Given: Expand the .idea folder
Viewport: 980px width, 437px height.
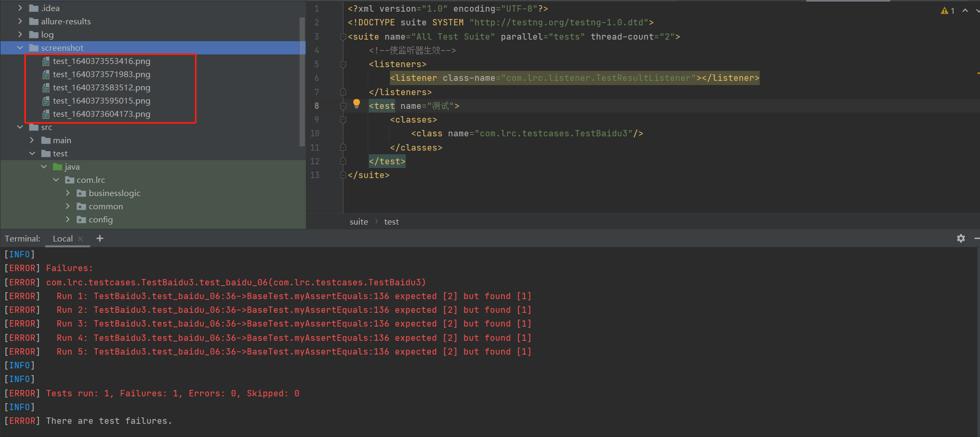Looking at the screenshot, I should coord(20,8).
